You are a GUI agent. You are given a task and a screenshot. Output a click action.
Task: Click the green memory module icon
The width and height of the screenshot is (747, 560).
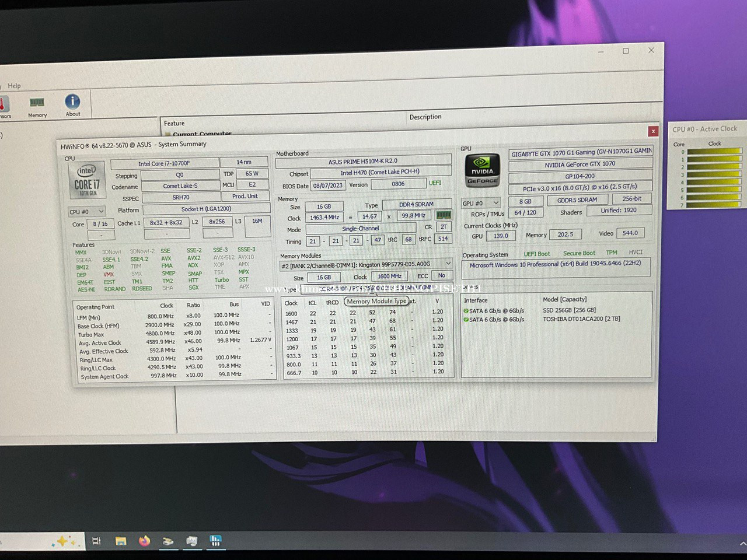point(444,215)
